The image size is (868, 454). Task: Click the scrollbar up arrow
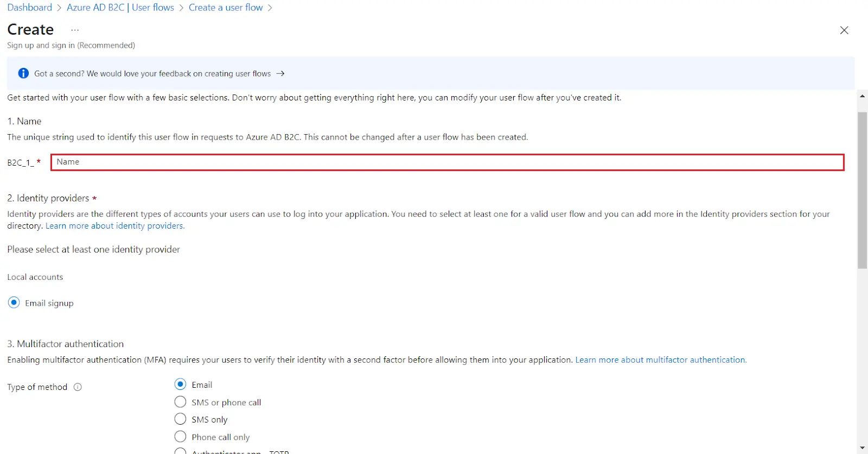point(862,96)
